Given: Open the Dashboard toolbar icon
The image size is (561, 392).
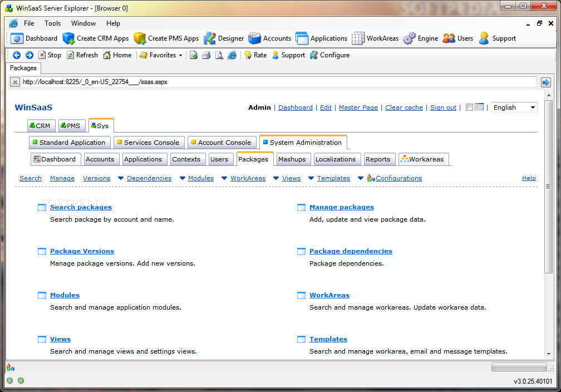Looking at the screenshot, I should [17, 38].
